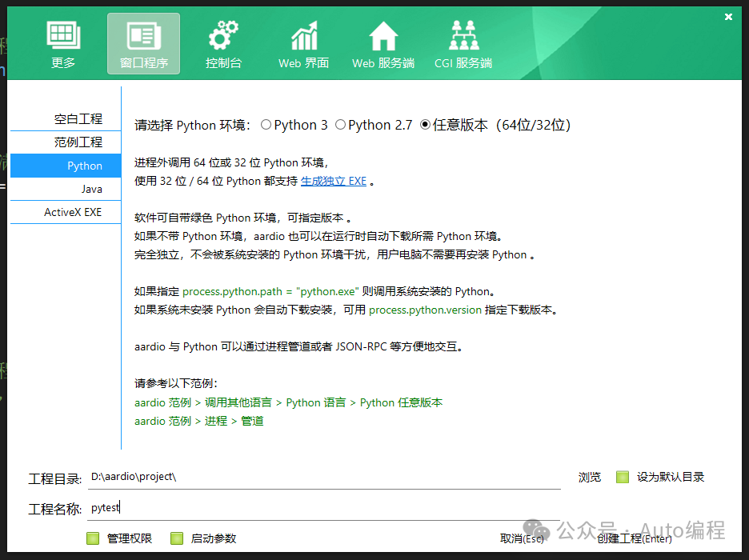Select the Web 服务端 icon
Screen dimensions: 749x560
383,42
